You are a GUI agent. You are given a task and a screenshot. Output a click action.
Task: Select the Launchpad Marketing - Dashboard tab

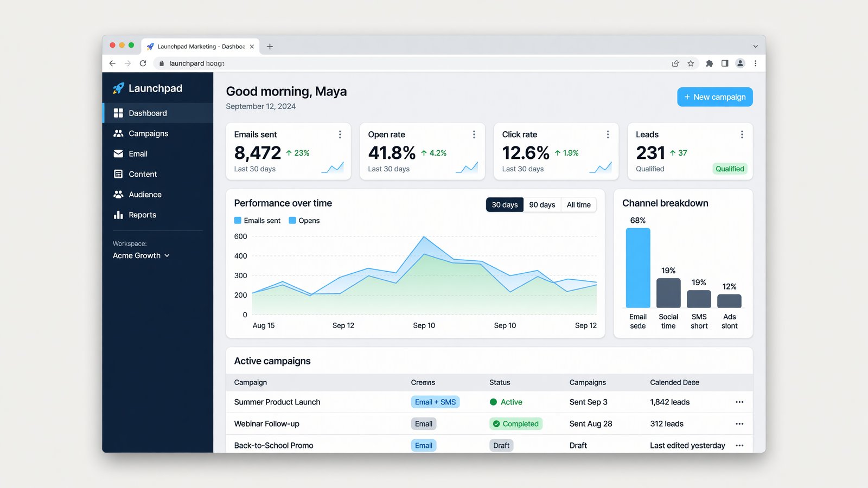(x=200, y=47)
